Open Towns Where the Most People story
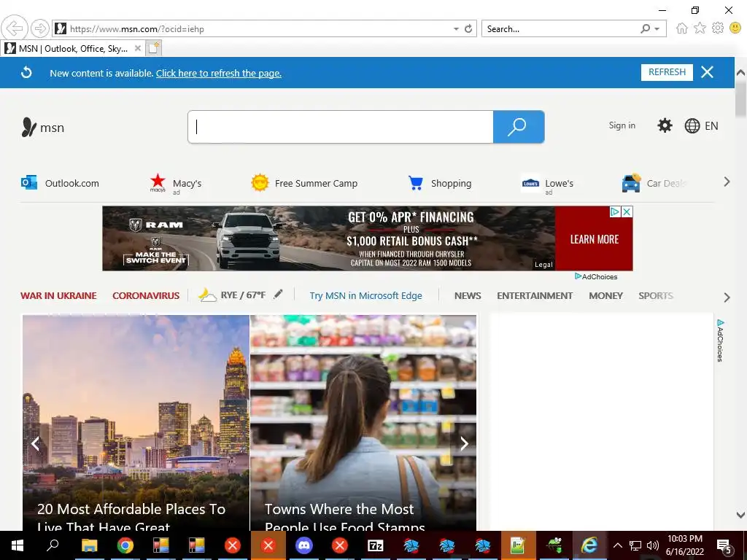Image resolution: width=747 pixels, height=560 pixels. point(363,423)
